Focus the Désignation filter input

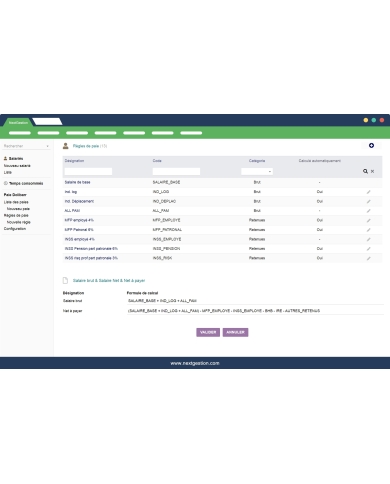[88, 171]
